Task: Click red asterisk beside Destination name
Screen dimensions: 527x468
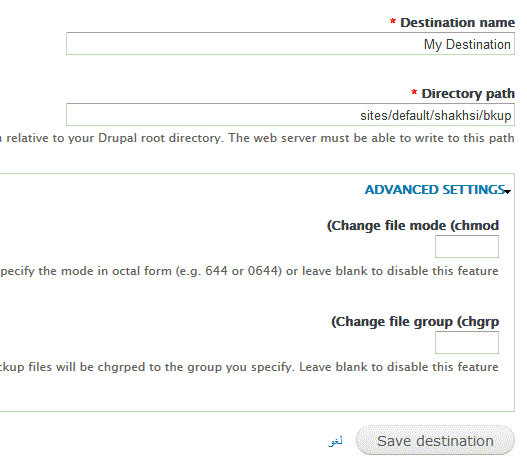Action: pyautogui.click(x=392, y=22)
